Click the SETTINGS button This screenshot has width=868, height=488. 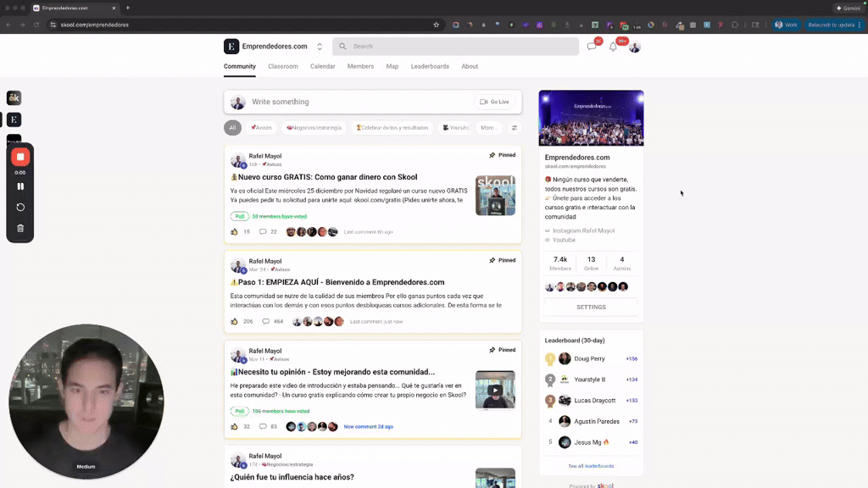click(x=591, y=307)
